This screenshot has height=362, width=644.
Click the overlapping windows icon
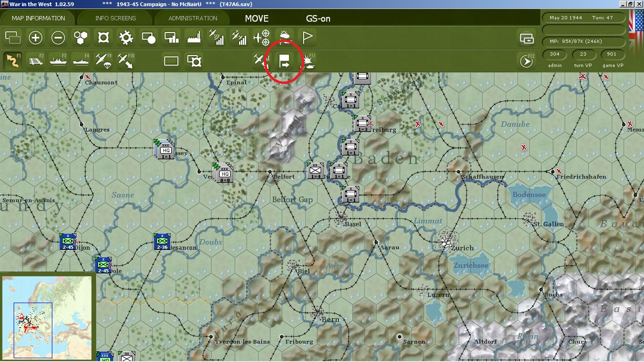pos(13,37)
